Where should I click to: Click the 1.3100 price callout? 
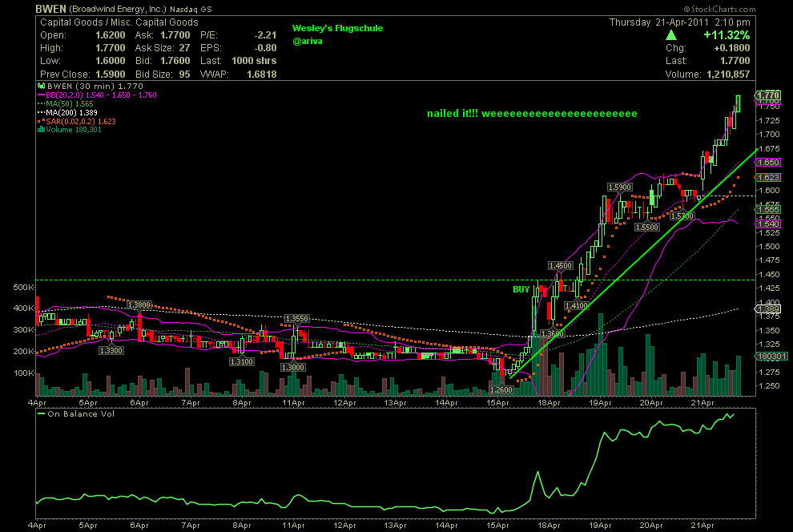[241, 361]
